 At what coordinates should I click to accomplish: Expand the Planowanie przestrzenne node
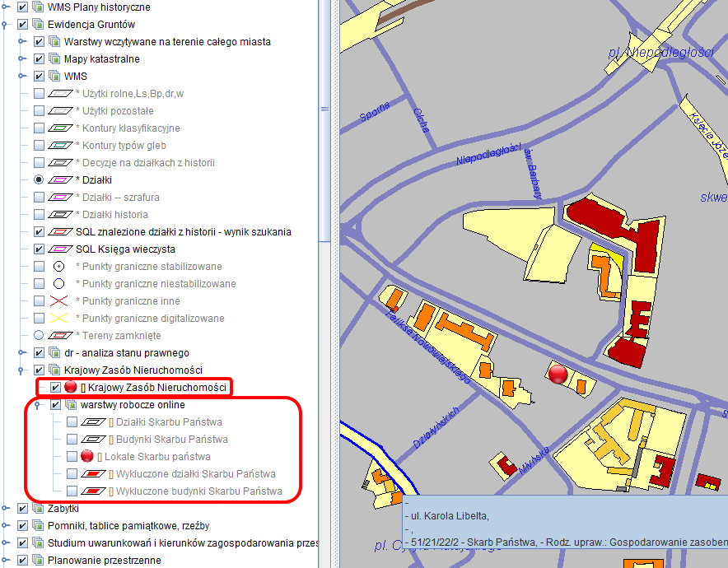coord(5,561)
